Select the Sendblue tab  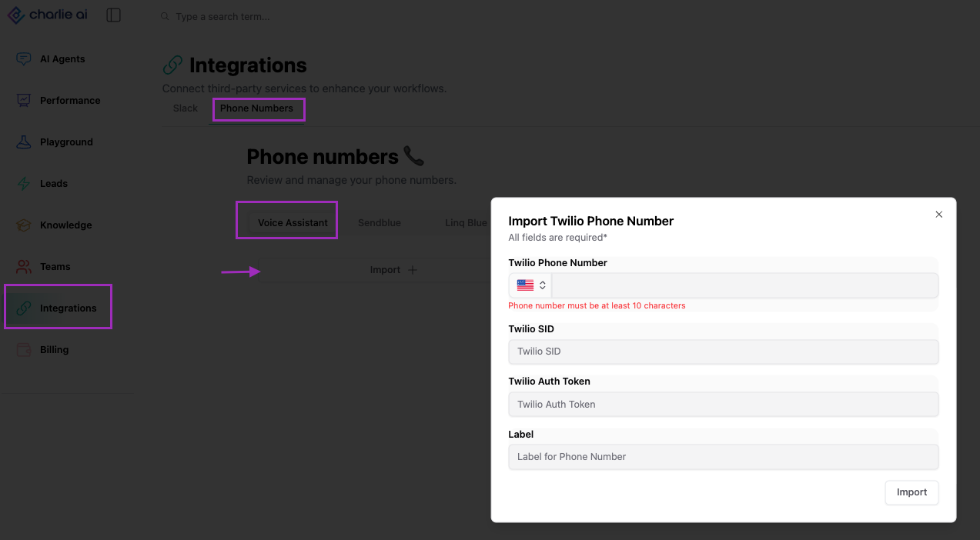point(380,223)
